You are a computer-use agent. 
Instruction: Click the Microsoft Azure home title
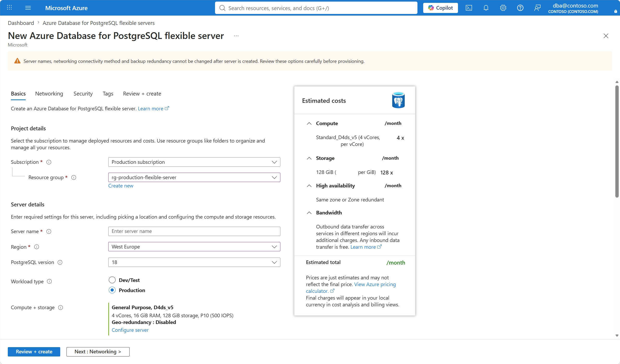pyautogui.click(x=66, y=8)
